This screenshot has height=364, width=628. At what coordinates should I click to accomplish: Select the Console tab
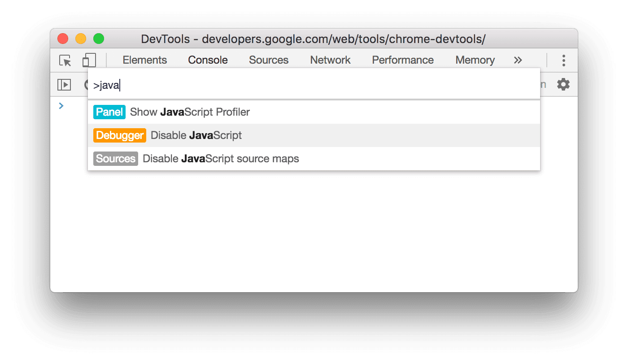pos(207,60)
